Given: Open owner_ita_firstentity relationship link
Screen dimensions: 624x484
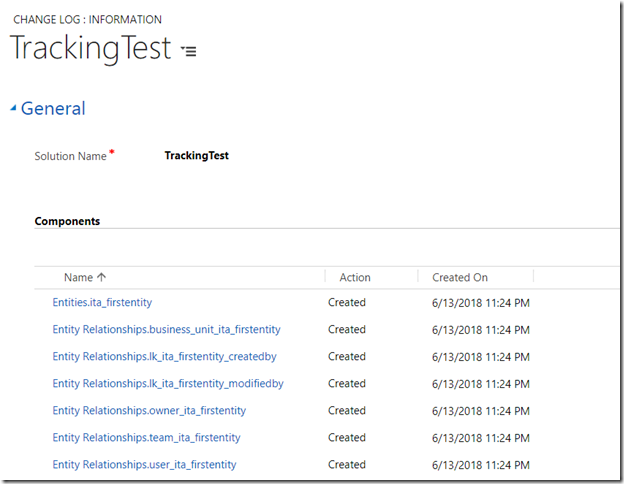Looking at the screenshot, I should tap(149, 411).
